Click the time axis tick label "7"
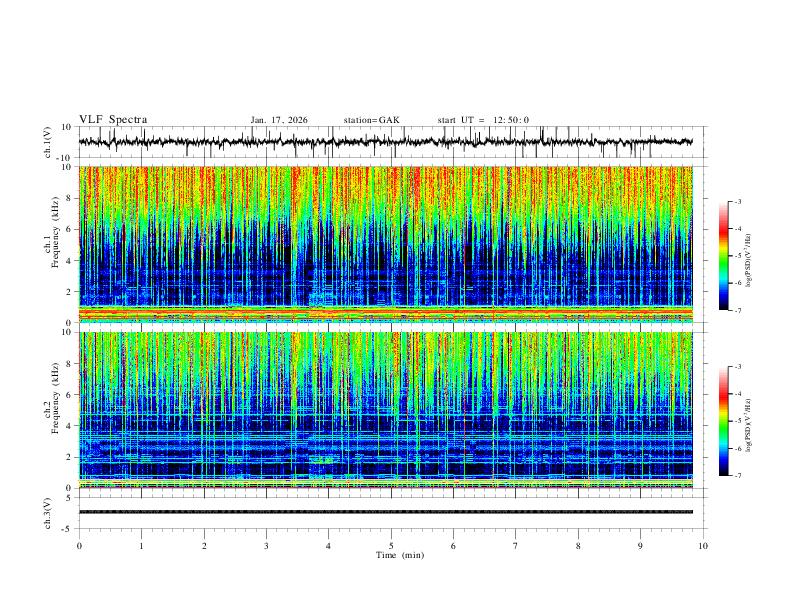Image resolution: width=792 pixels, height=612 pixels. (x=516, y=546)
